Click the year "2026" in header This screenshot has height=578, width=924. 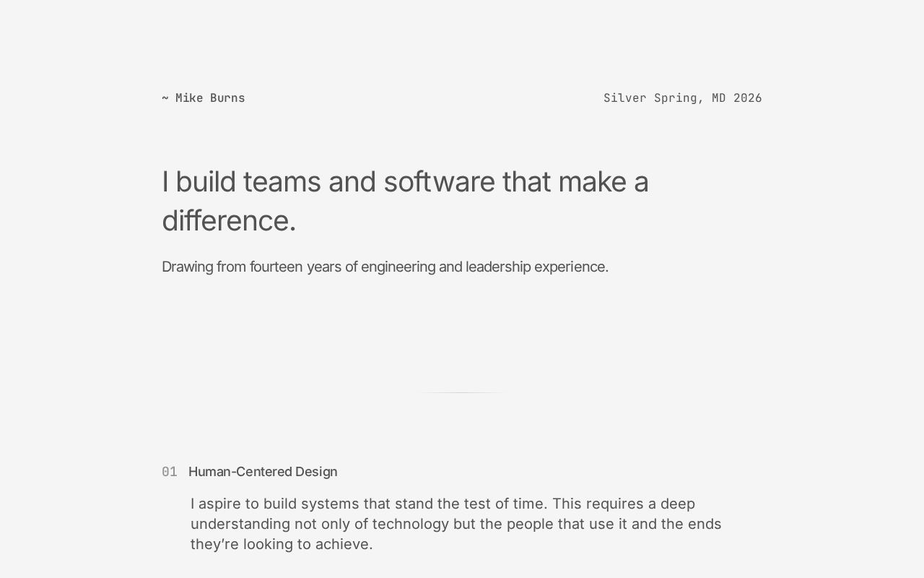coord(748,98)
